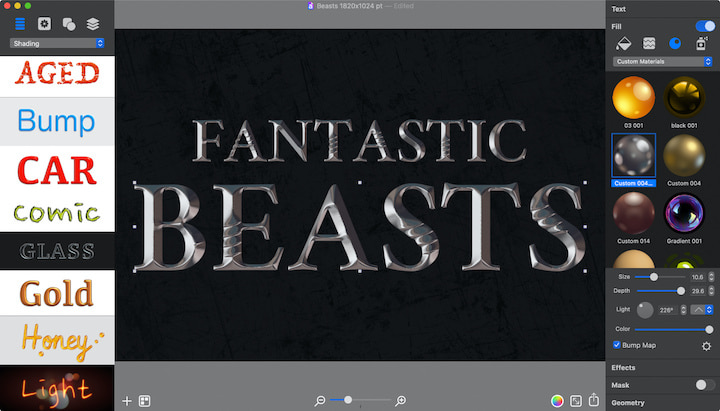The width and height of the screenshot is (720, 411).
Task: Select the paint bucket color fill icon
Action: 623,43
